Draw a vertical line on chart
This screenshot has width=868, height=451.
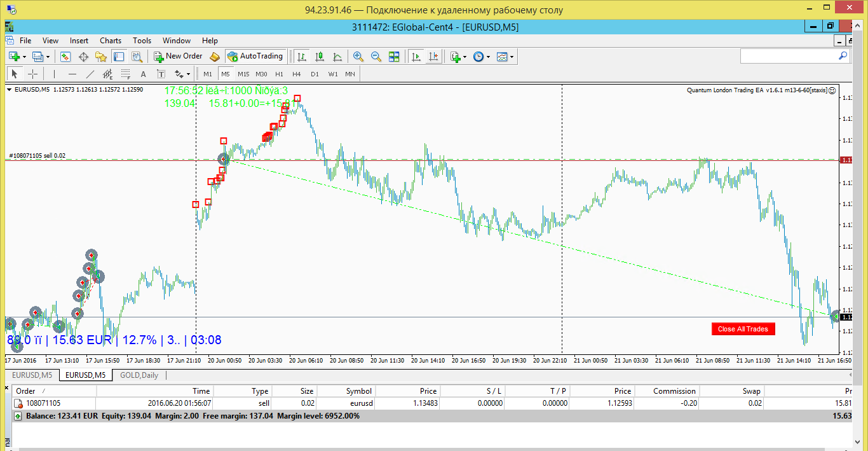55,74
